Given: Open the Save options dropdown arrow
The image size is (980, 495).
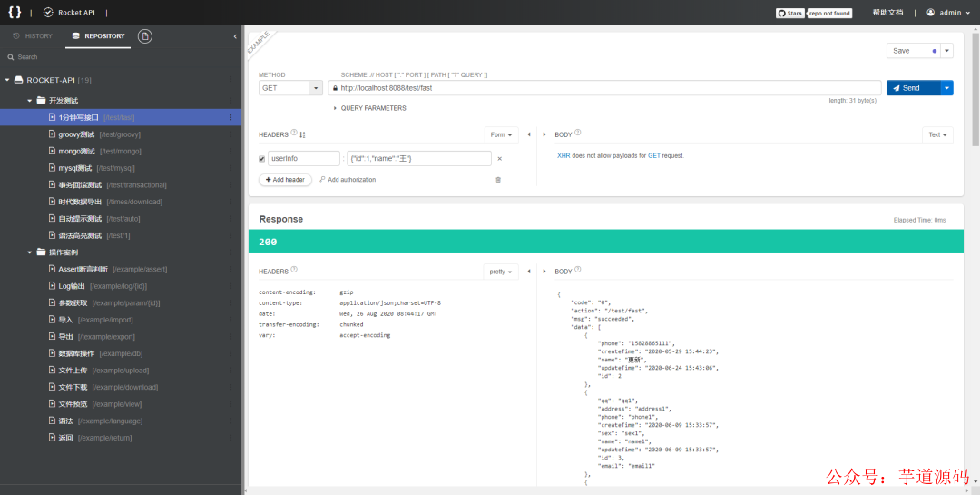Looking at the screenshot, I should [946, 51].
